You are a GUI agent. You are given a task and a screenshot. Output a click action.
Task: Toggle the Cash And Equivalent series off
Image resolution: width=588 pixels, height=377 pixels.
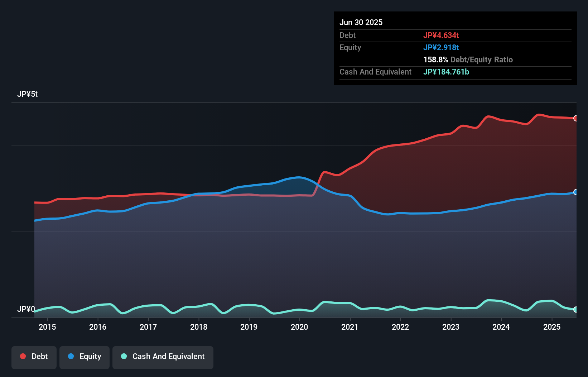(163, 357)
